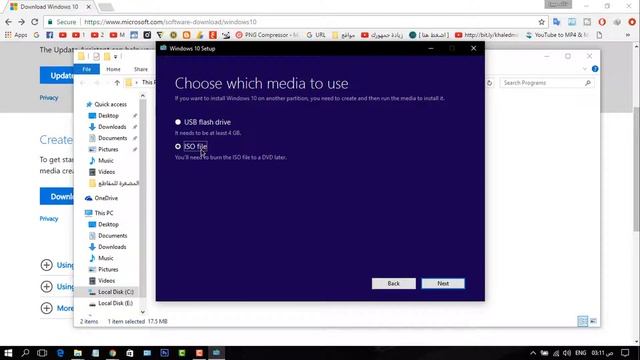Open File Explorer help icon
Screen dimensions: 640x360
595,69
